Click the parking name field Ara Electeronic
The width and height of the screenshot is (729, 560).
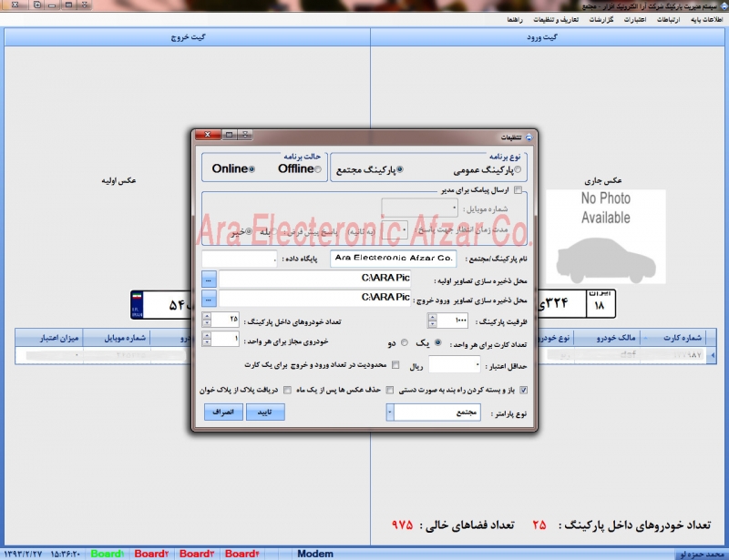(x=394, y=259)
